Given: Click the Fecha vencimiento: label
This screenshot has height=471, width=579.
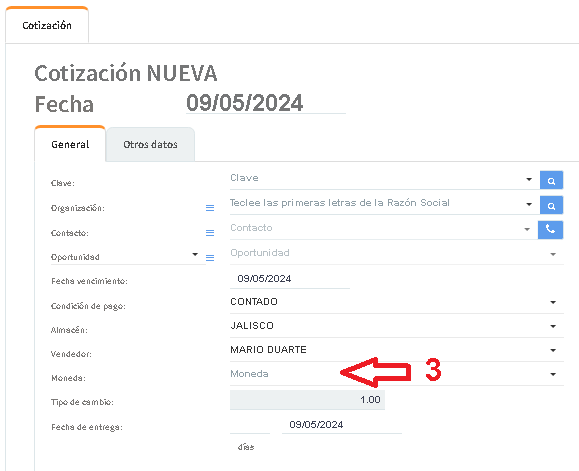Looking at the screenshot, I should coord(89,281).
